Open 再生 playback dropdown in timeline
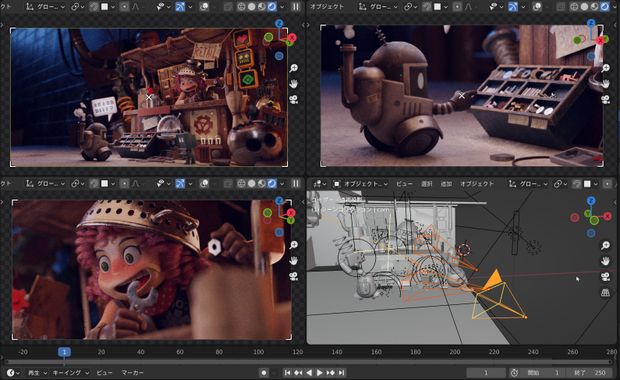This screenshot has width=620, height=380. tap(37, 372)
